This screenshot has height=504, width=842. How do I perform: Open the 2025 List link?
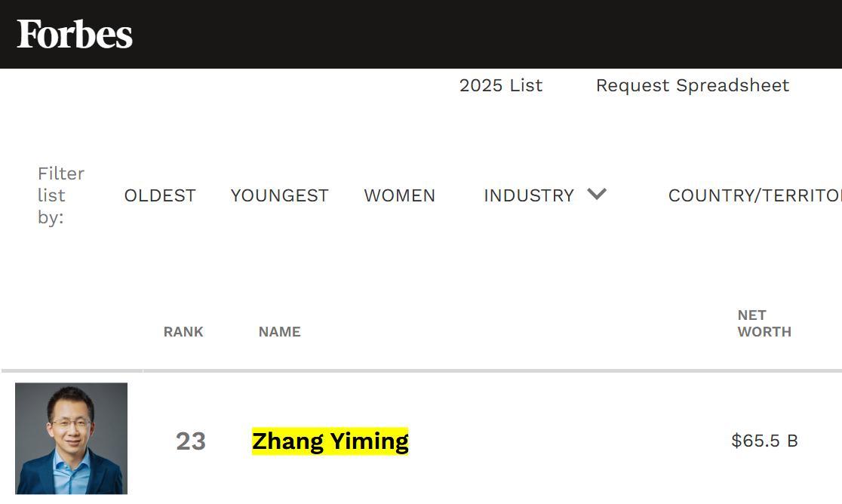(x=500, y=85)
